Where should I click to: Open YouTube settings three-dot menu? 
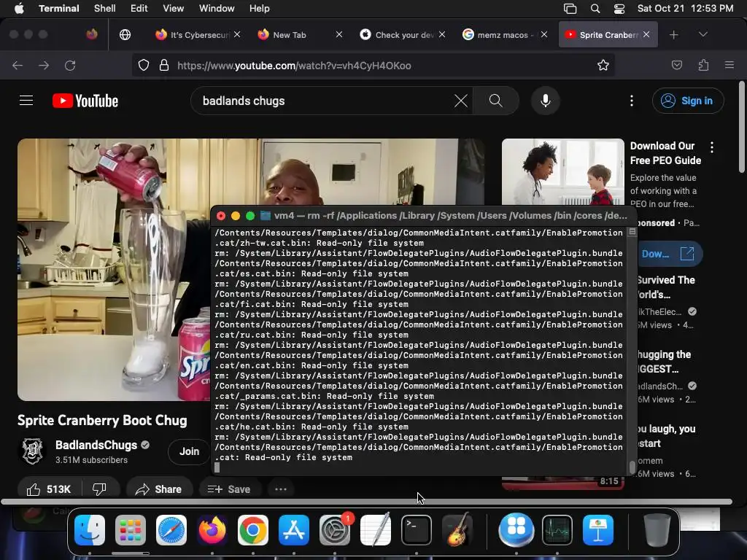coord(632,101)
